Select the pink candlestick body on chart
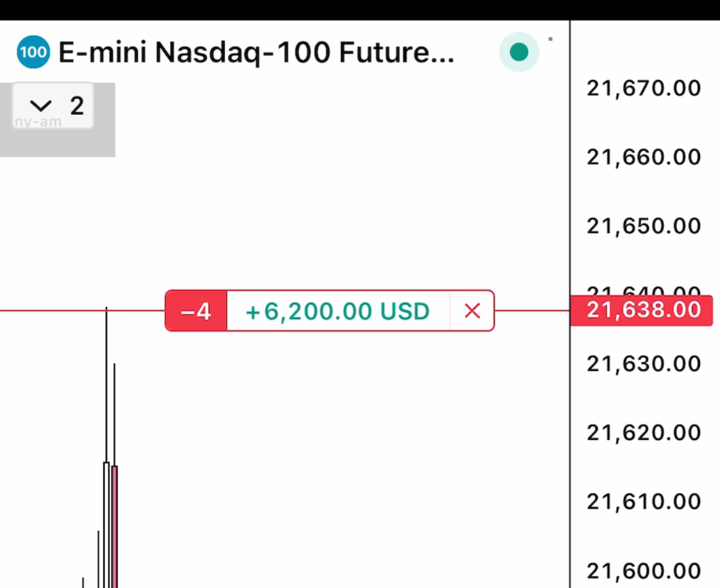Viewport: 720px width, 588px height. (115, 527)
